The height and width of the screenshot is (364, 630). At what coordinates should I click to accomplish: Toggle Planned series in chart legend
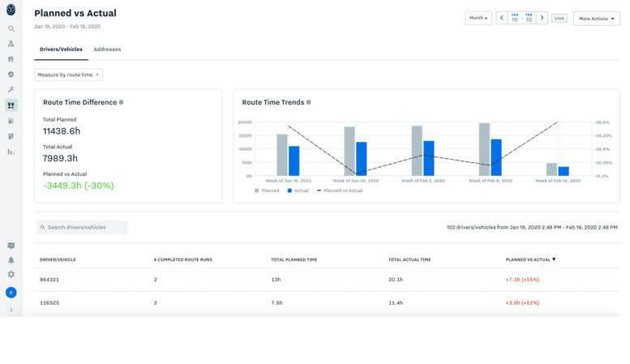click(x=267, y=191)
